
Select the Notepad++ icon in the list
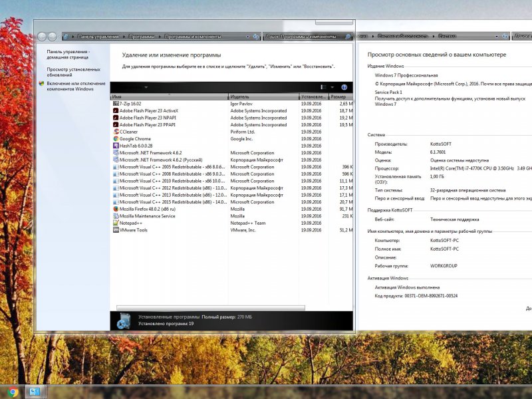(116, 223)
